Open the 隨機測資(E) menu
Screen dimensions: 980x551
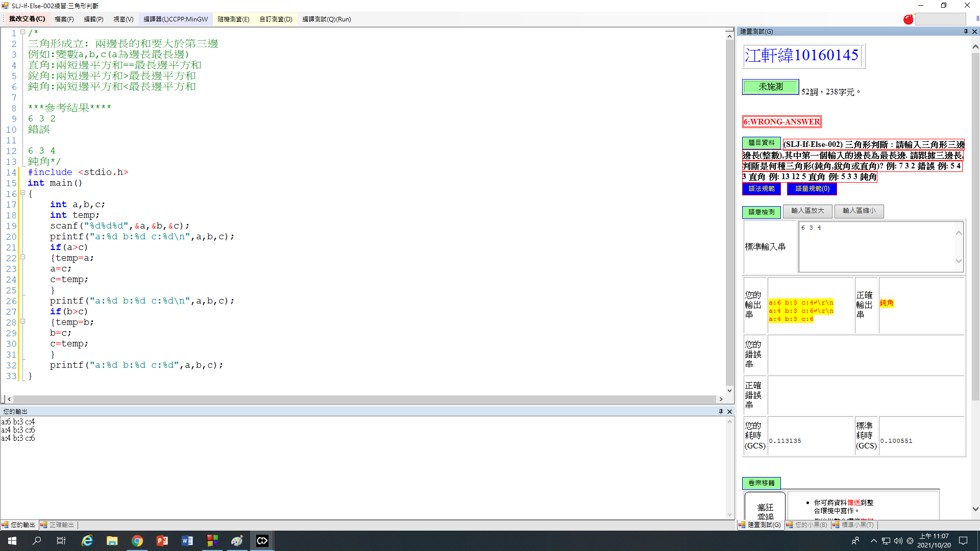click(233, 19)
